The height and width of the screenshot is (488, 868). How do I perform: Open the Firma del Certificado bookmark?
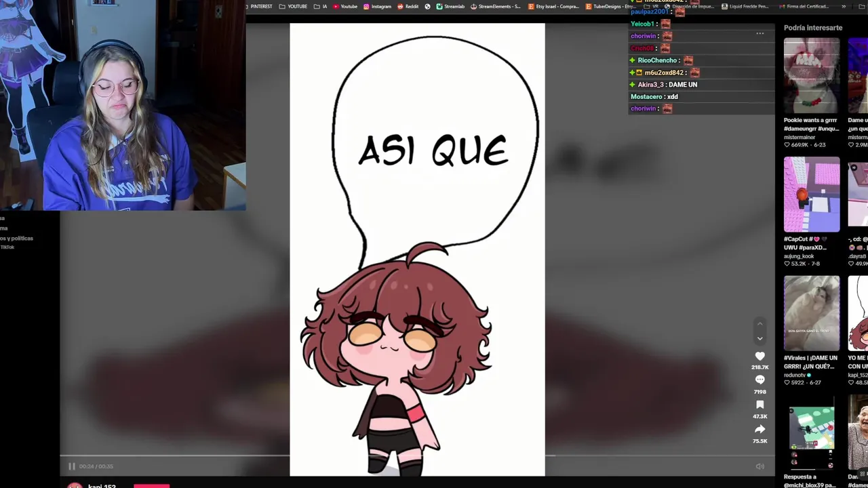click(804, 7)
